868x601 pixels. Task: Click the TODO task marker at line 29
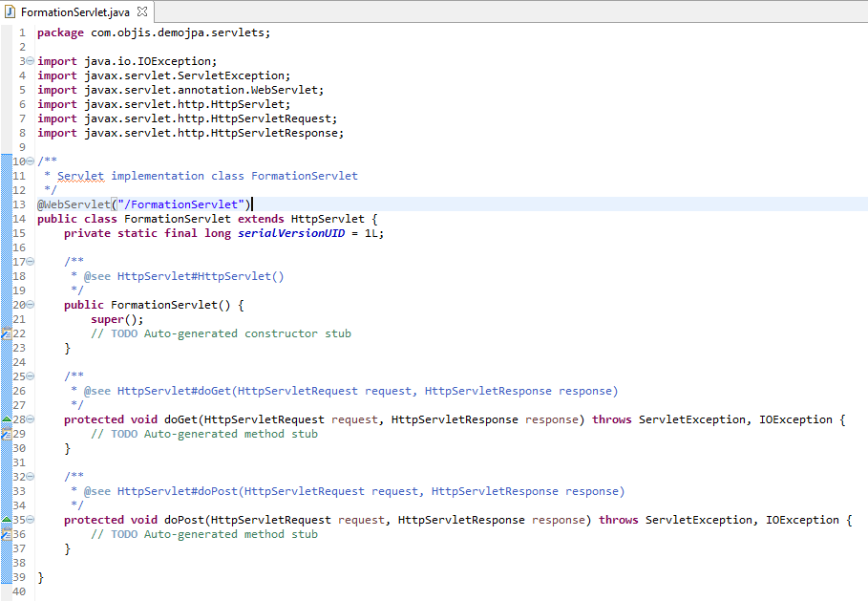6,434
